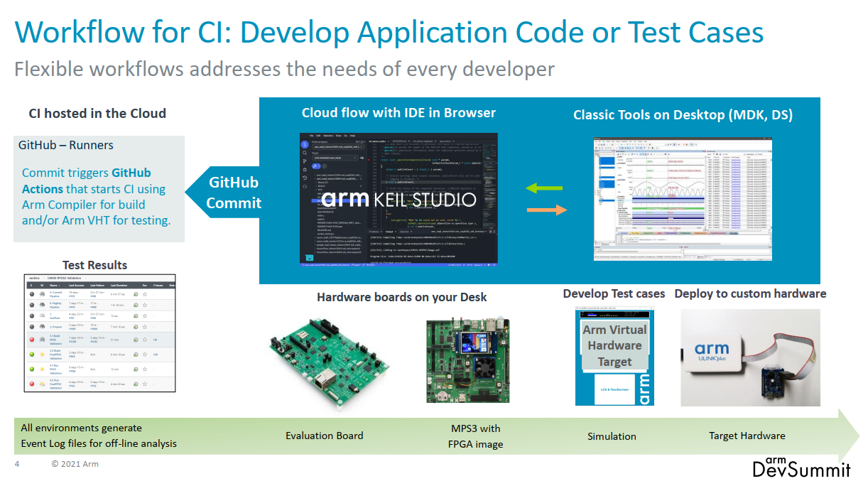Schedule a build for 2. Prepare job
Screen dimensions: 868x486
click(136, 327)
